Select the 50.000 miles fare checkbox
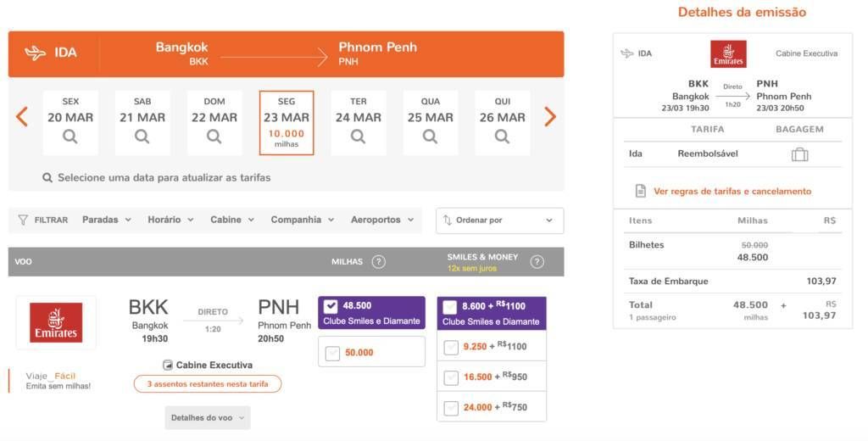This screenshot has height=441, width=868. point(332,353)
